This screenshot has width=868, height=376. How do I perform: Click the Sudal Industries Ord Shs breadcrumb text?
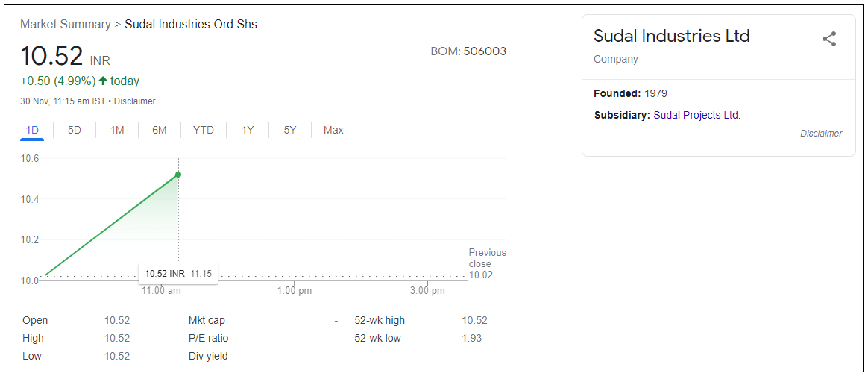[x=191, y=25]
